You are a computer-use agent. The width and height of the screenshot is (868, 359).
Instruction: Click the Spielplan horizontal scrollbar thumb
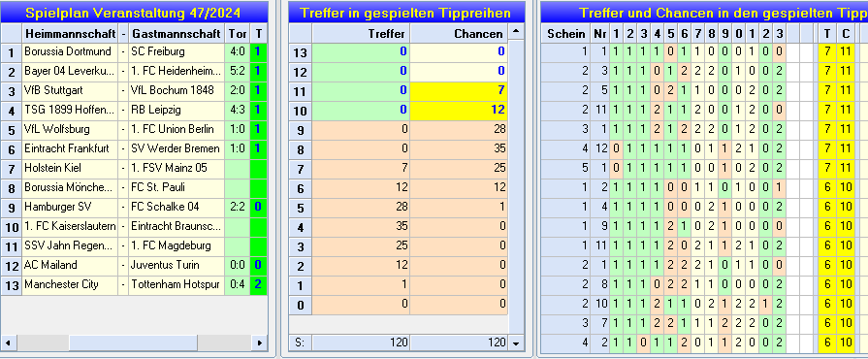[133, 343]
